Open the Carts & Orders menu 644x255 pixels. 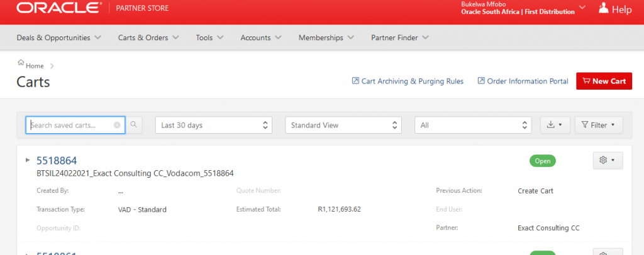[x=148, y=38]
